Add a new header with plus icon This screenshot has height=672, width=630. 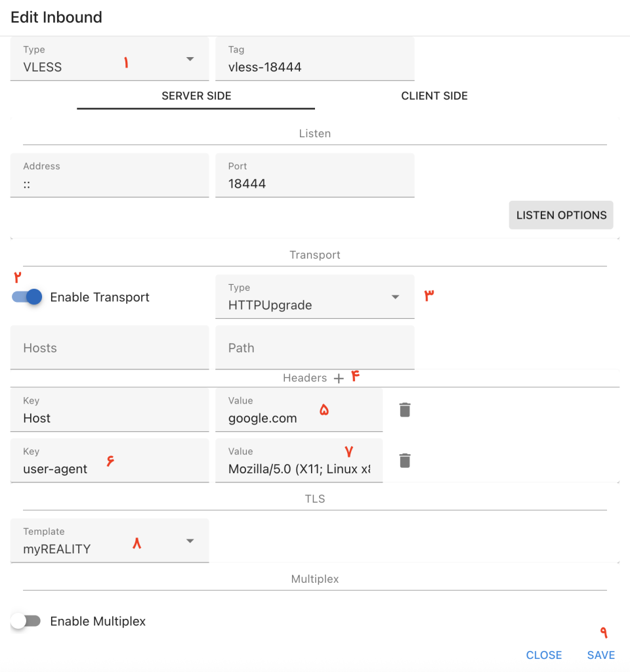(339, 379)
